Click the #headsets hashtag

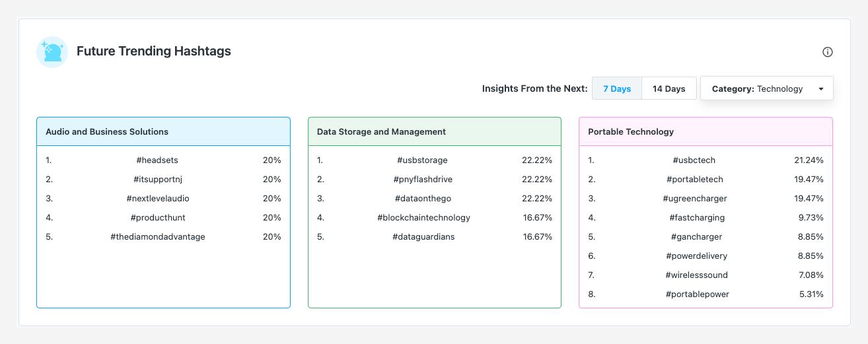[x=157, y=160]
